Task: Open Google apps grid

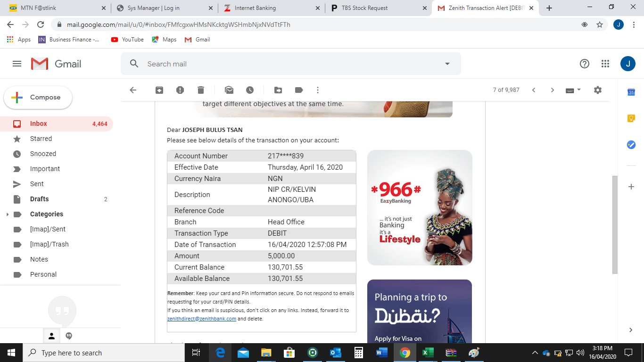Action: pos(605,64)
